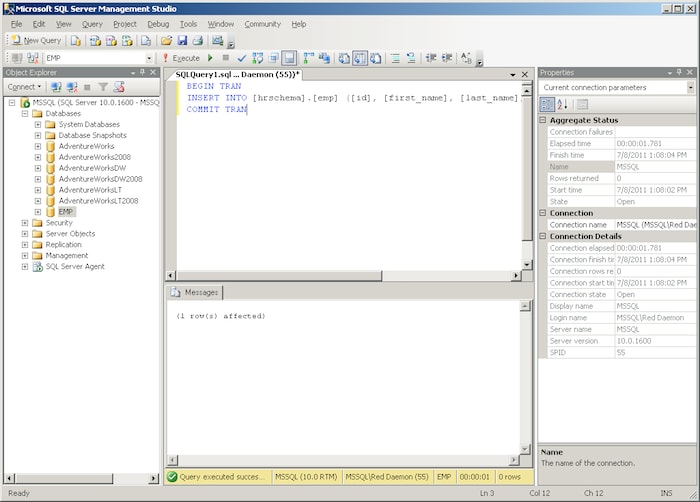700x502 pixels.
Task: Click the Save floppy disk icon
Action: [182, 41]
